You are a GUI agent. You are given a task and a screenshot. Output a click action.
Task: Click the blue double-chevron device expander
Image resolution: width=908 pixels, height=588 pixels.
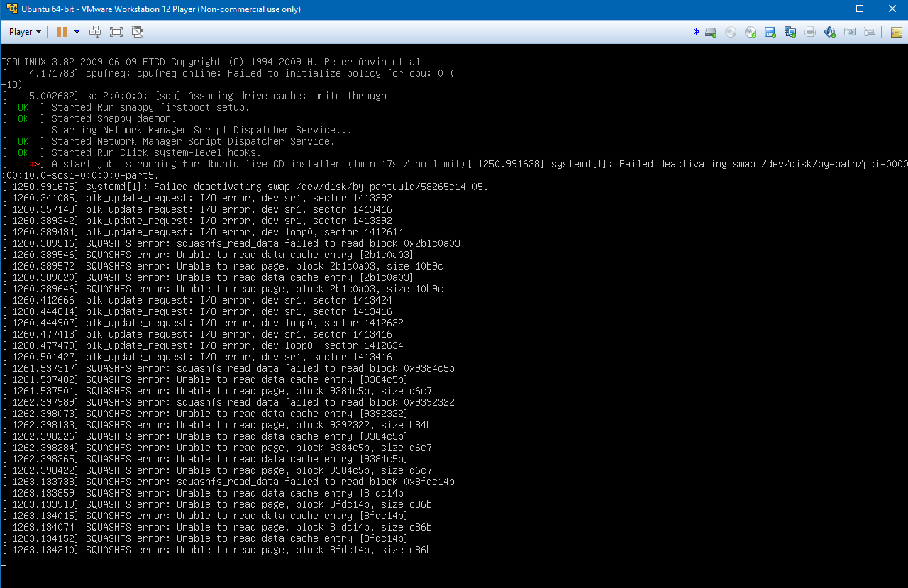697,32
